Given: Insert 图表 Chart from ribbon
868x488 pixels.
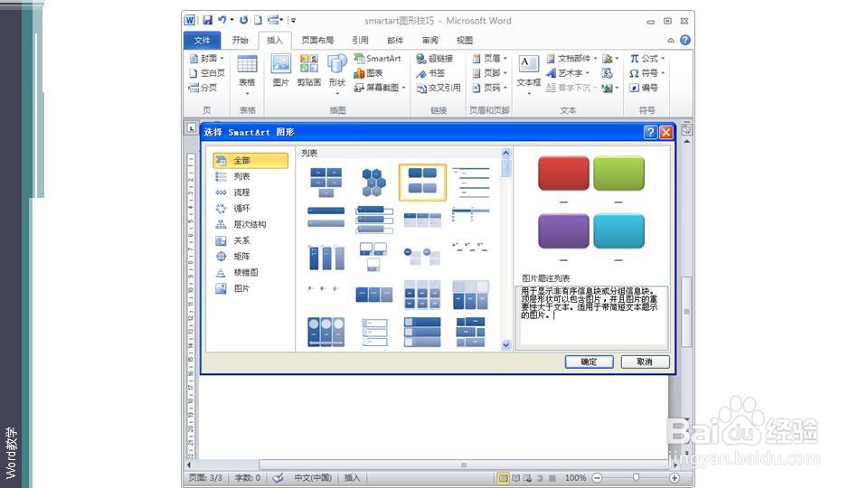Looking at the screenshot, I should pyautogui.click(x=368, y=73).
